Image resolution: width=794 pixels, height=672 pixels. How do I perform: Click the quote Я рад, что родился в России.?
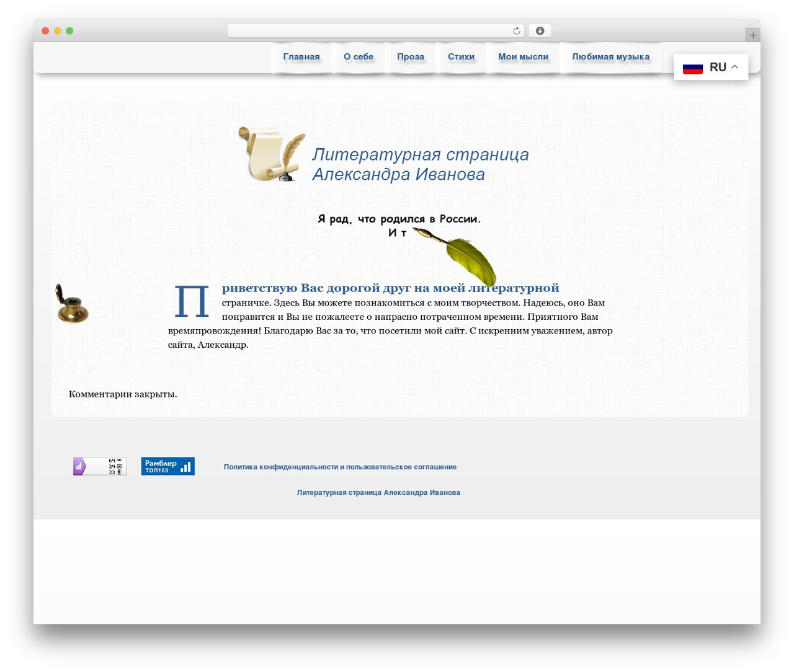[399, 219]
